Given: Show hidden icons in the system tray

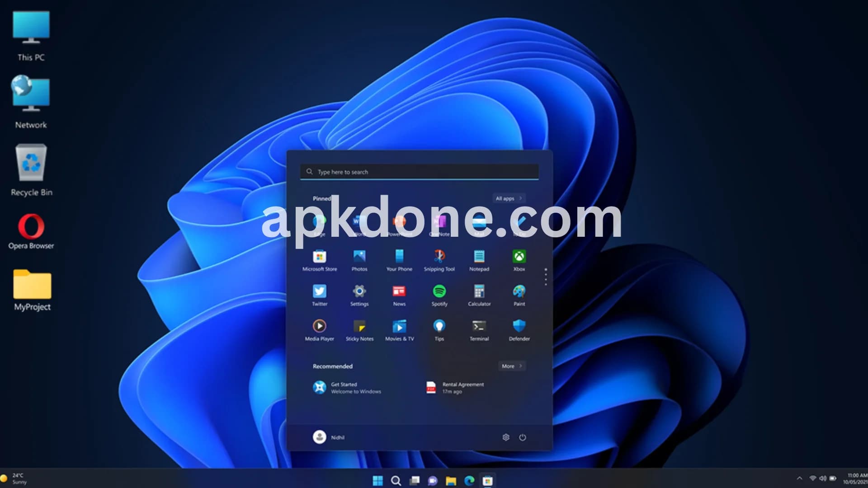Looking at the screenshot, I should [799, 479].
